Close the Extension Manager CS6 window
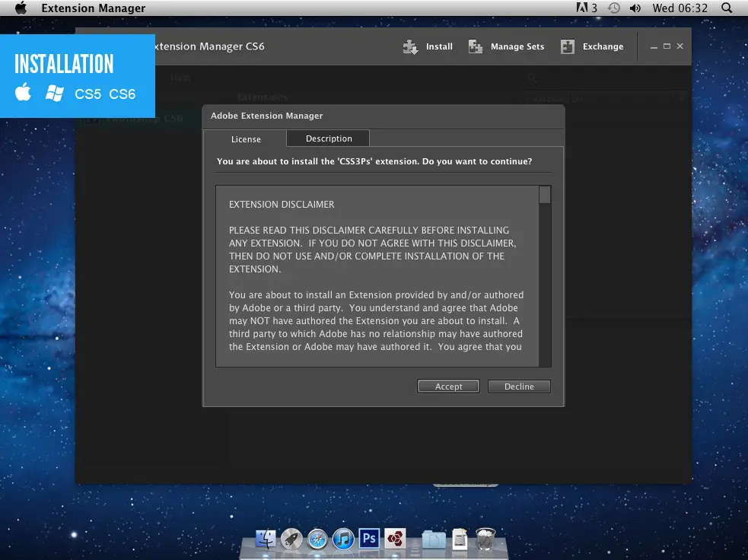The image size is (748, 560). coord(680,46)
